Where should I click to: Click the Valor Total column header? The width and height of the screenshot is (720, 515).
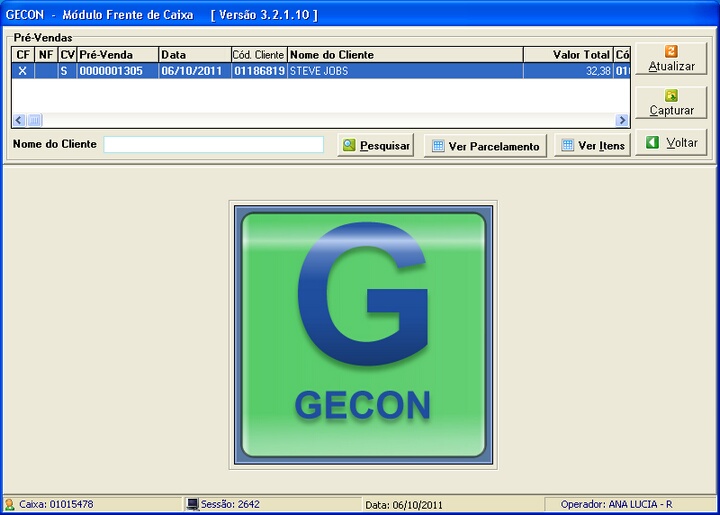pyautogui.click(x=567, y=55)
